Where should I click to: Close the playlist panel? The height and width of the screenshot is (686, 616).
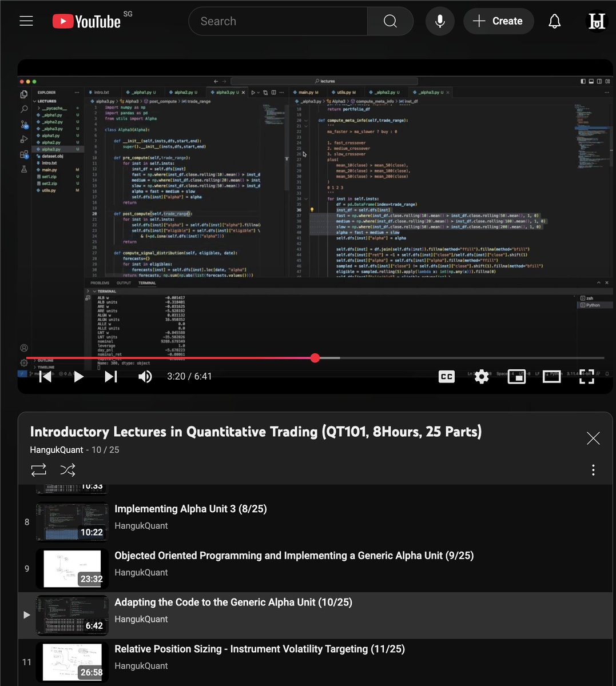pyautogui.click(x=593, y=438)
